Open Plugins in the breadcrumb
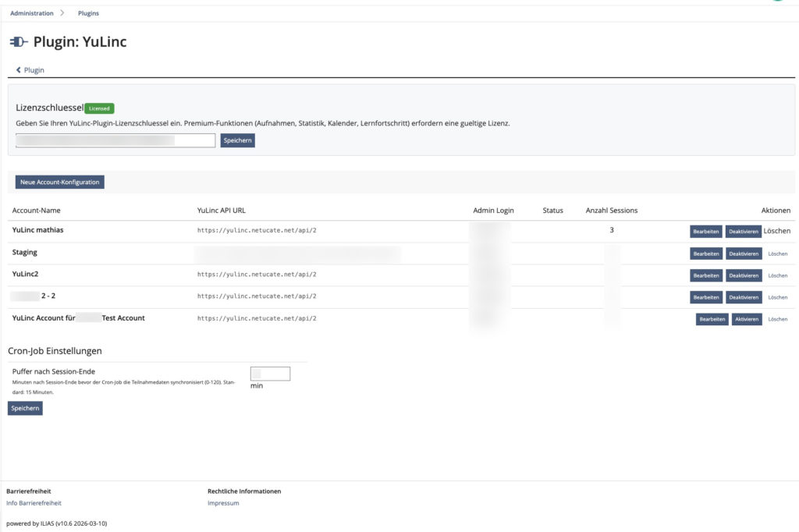The image size is (799, 532). 88,13
